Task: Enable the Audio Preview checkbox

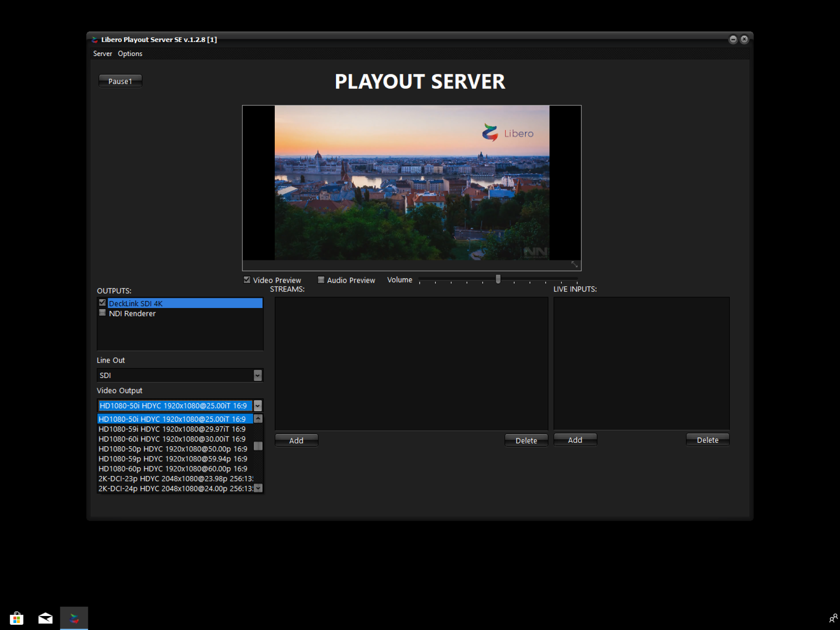Action: [x=321, y=280]
